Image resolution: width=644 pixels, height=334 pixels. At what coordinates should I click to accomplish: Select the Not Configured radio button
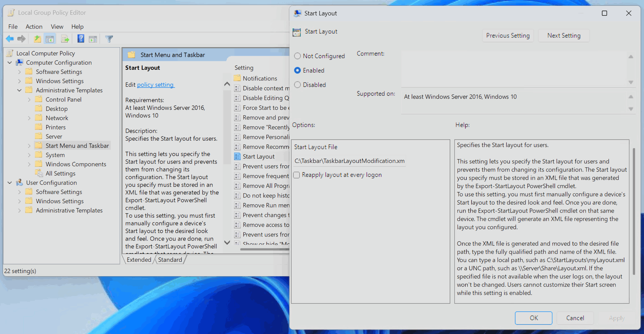[x=297, y=56]
